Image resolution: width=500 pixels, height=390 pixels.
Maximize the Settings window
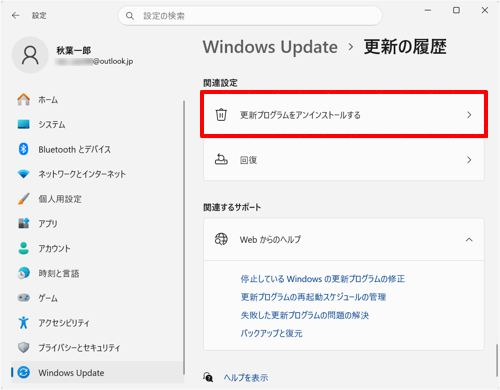point(456,10)
